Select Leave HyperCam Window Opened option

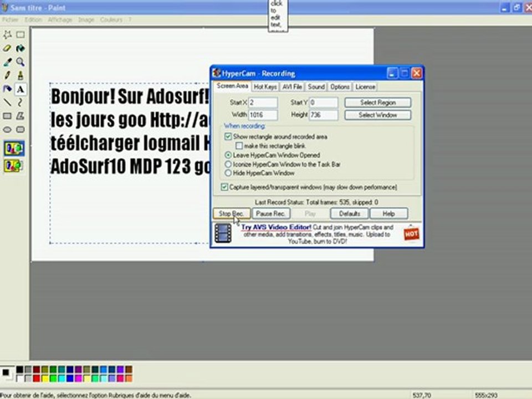click(x=228, y=155)
